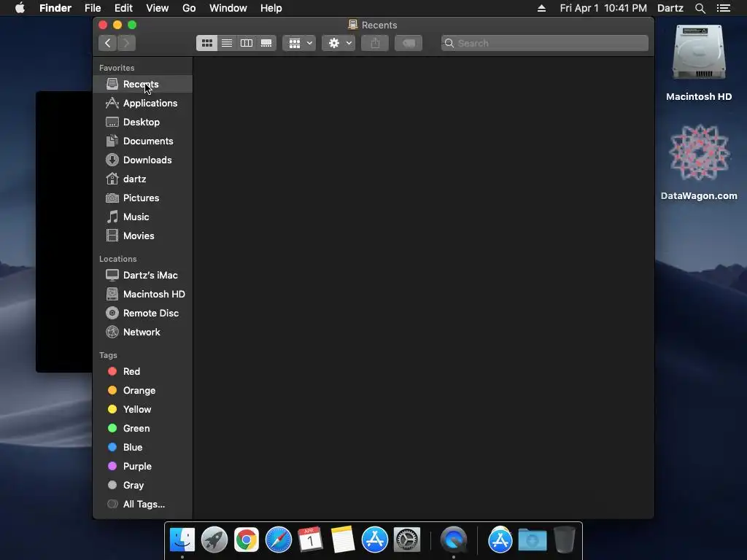Screen dimensions: 747x560
Task: Select the Blue tag
Action: pos(142,448)
